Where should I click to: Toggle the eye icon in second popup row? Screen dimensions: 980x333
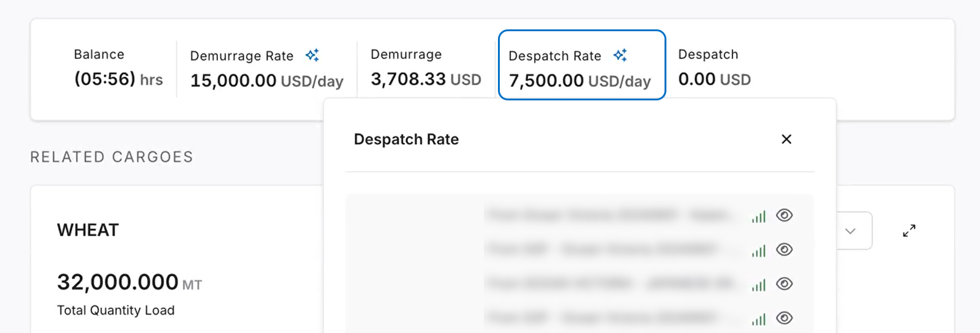pyautogui.click(x=785, y=250)
